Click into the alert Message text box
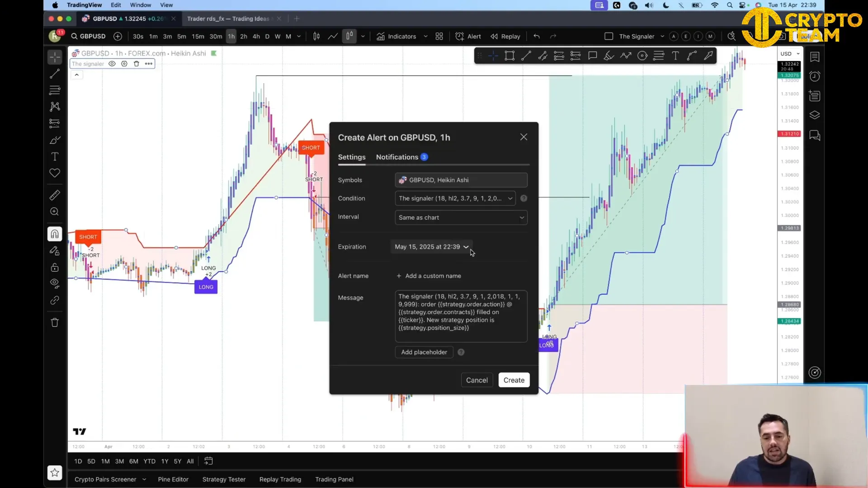This screenshot has height=488, width=868. point(461,316)
